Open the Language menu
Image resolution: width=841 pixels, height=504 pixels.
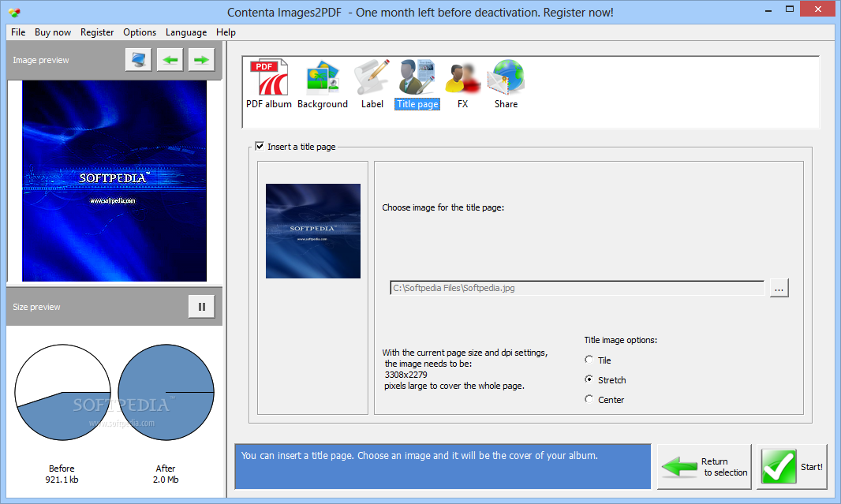186,32
